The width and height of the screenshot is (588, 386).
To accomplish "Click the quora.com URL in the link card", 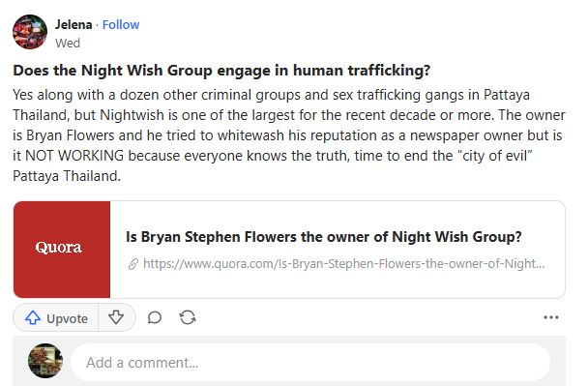I will click(344, 264).
